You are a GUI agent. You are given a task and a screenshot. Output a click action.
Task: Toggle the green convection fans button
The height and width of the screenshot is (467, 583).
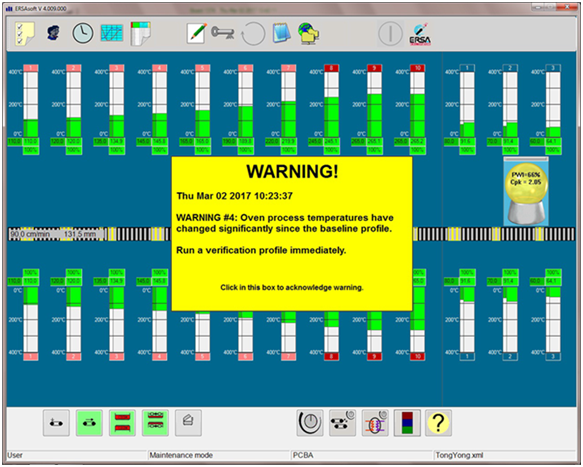pos(155,423)
